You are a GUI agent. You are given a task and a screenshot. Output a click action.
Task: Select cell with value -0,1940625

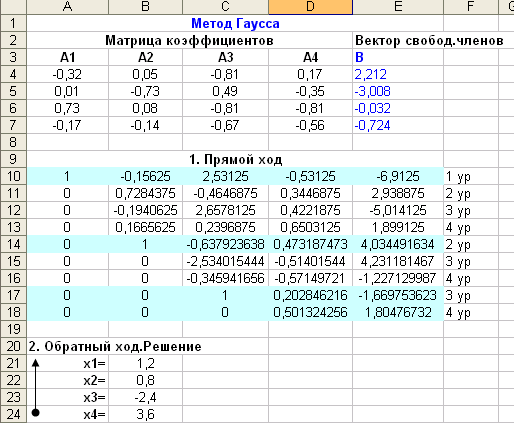[145, 210]
